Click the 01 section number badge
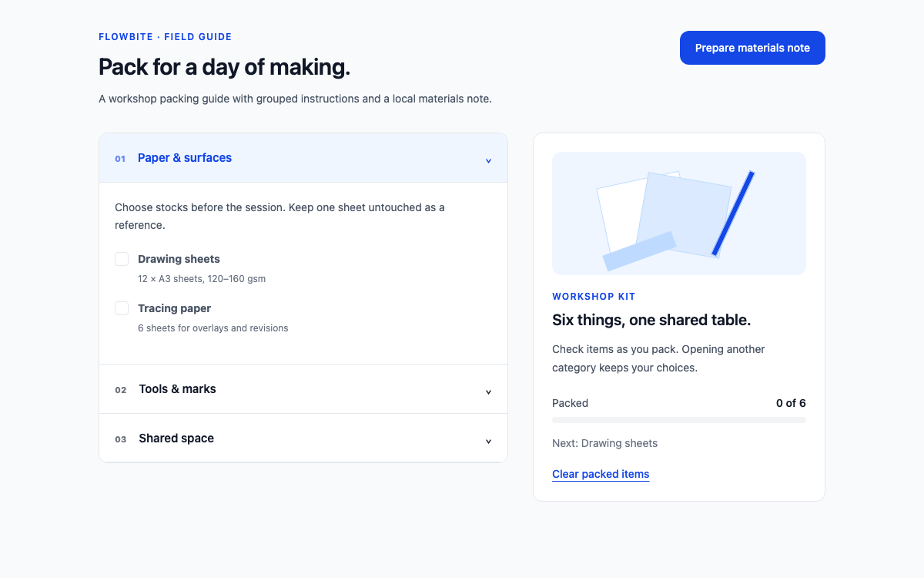Viewport: 924px width, 578px height. [120, 159]
